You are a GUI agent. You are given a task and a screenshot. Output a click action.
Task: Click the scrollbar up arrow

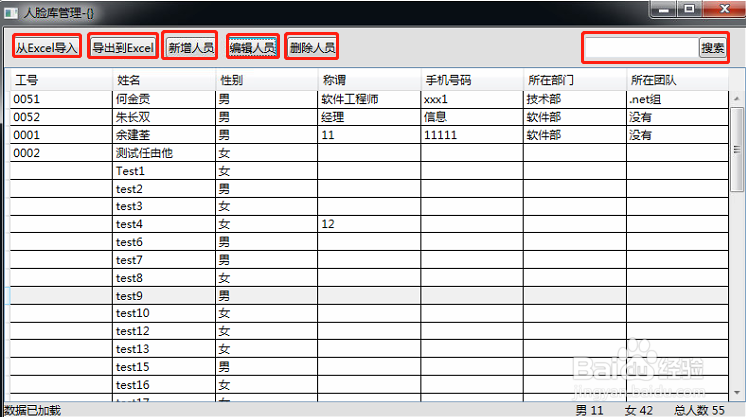tap(736, 99)
